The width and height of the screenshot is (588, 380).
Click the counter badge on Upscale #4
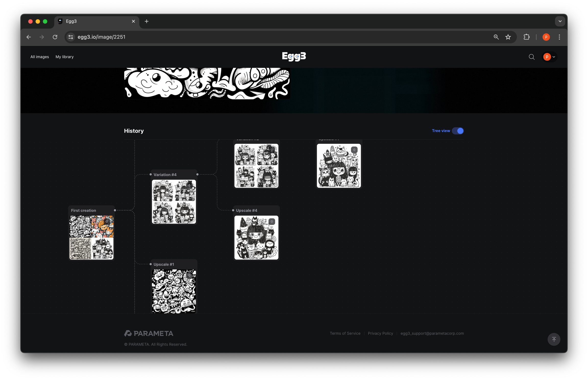[272, 222]
